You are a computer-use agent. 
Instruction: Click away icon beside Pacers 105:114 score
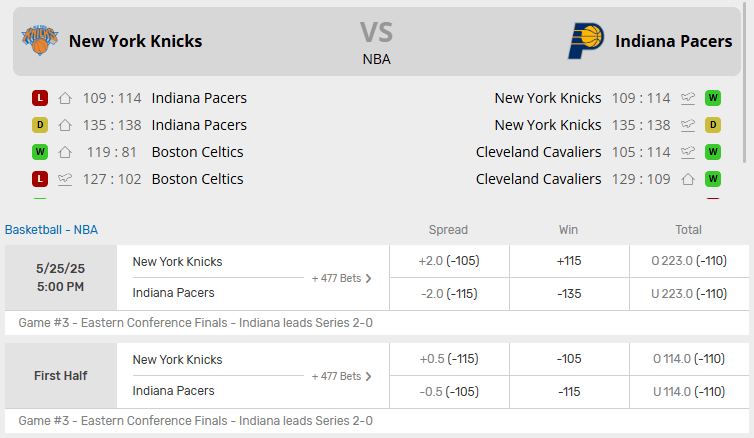[688, 152]
